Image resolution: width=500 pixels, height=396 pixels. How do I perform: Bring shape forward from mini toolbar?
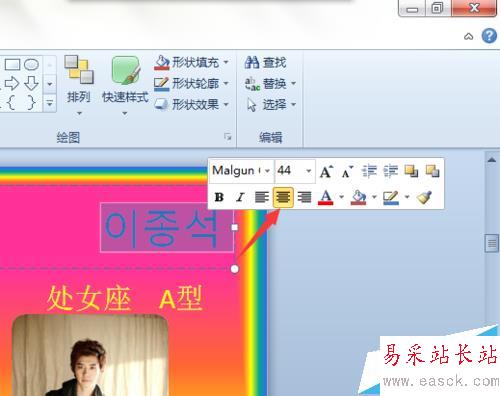pyautogui.click(x=411, y=171)
